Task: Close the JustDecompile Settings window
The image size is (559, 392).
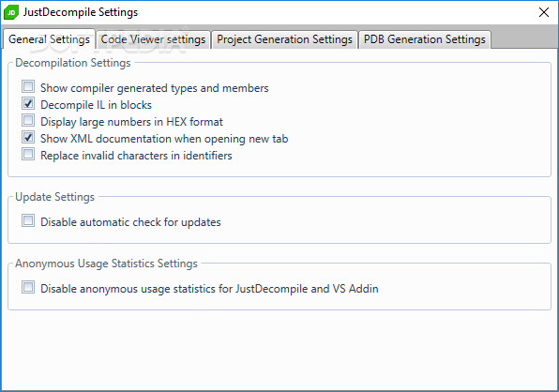Action: tap(544, 12)
